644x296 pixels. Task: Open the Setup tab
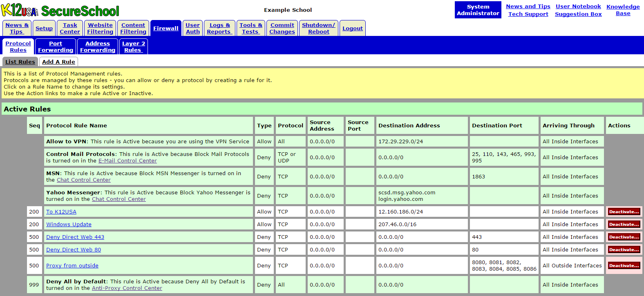click(44, 28)
